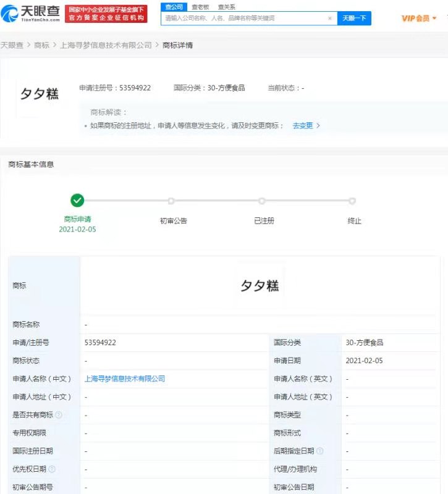Open the VIP会员 dropdown menu
This screenshot has height=494, width=448.
(419, 19)
